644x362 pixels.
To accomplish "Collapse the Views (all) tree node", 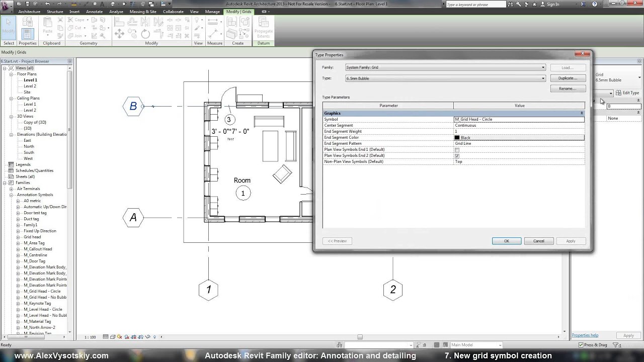I will 5,68.
